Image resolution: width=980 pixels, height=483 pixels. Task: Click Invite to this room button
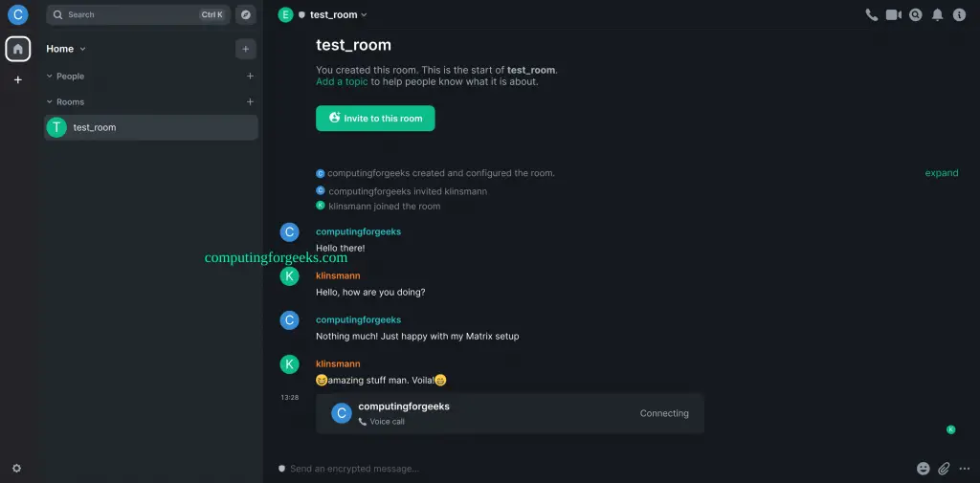375,118
